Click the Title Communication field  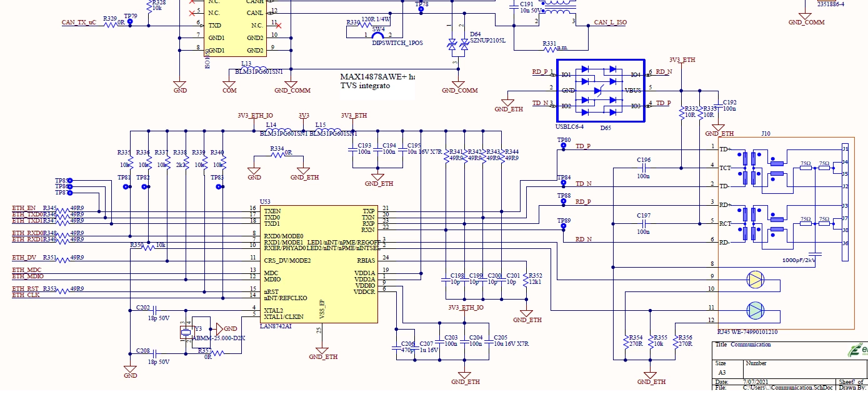[x=743, y=345]
